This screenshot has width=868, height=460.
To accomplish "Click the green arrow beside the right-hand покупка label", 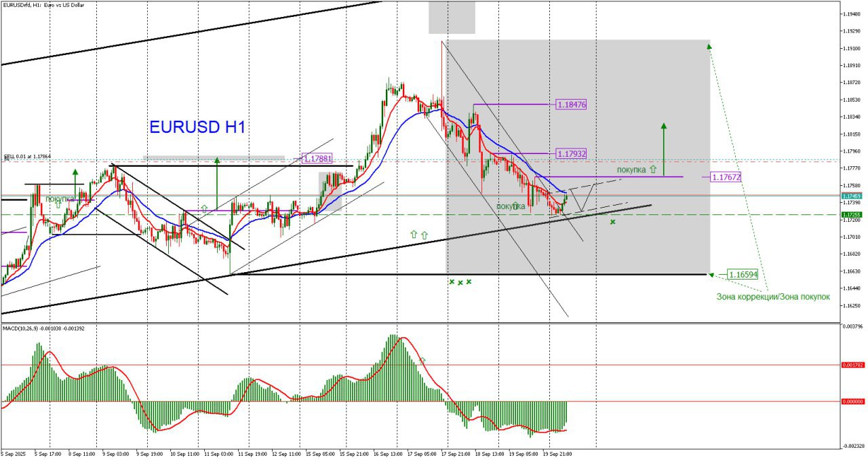I will pyautogui.click(x=652, y=169).
